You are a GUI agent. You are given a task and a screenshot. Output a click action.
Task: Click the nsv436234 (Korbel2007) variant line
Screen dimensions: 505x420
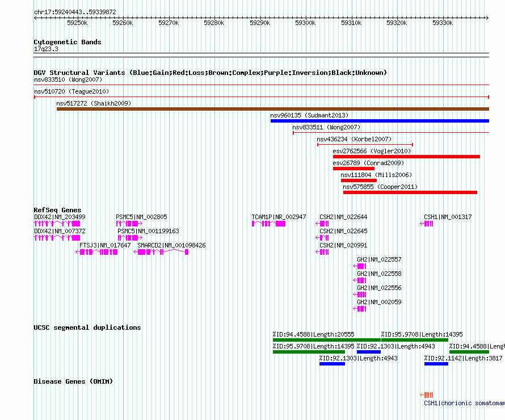pyautogui.click(x=365, y=145)
